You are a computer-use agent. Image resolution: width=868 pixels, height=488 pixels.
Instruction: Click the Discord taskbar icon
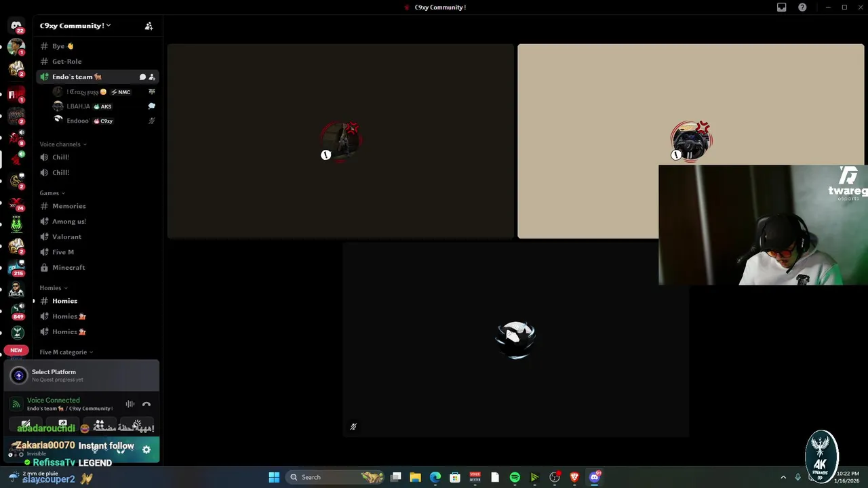pos(595,477)
